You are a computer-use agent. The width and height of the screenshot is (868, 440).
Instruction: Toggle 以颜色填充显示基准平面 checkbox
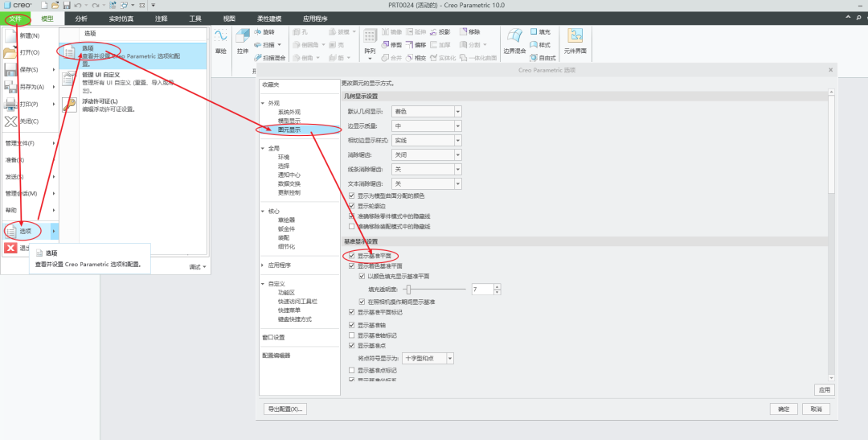[x=362, y=276]
